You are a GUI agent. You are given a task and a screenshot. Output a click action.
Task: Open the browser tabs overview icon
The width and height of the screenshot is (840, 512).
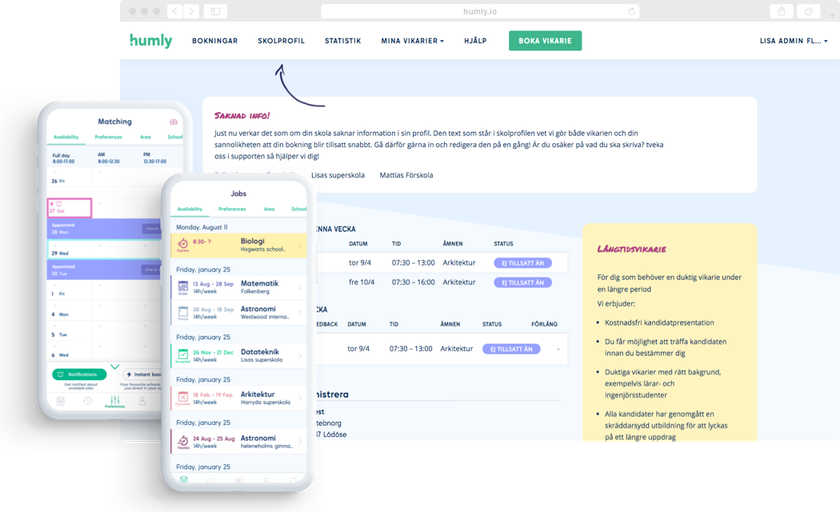(808, 11)
